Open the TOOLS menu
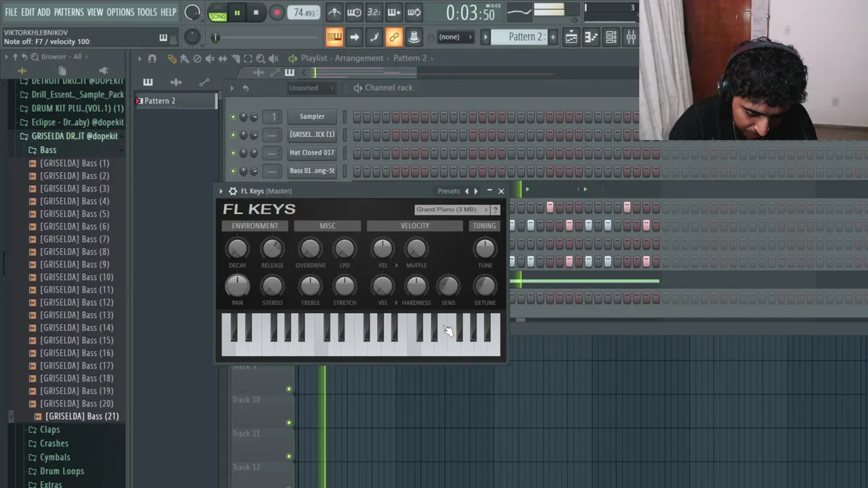The height and width of the screenshot is (488, 868). click(x=147, y=12)
